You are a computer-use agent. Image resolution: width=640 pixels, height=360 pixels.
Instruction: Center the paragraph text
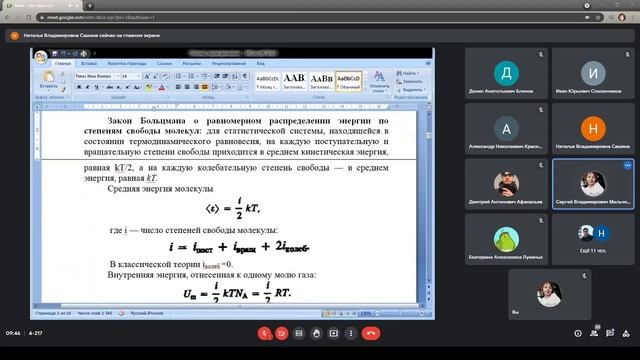point(187,87)
